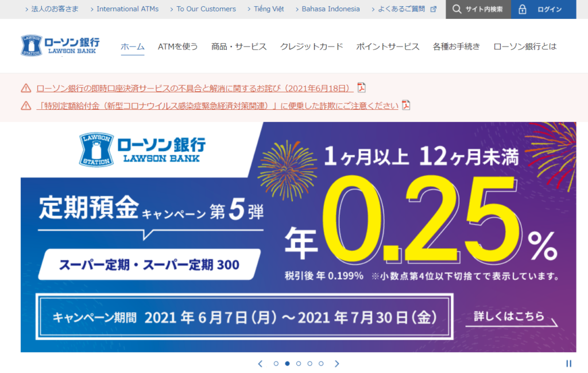Open the クレジットカード menu
588x373 pixels.
click(311, 47)
